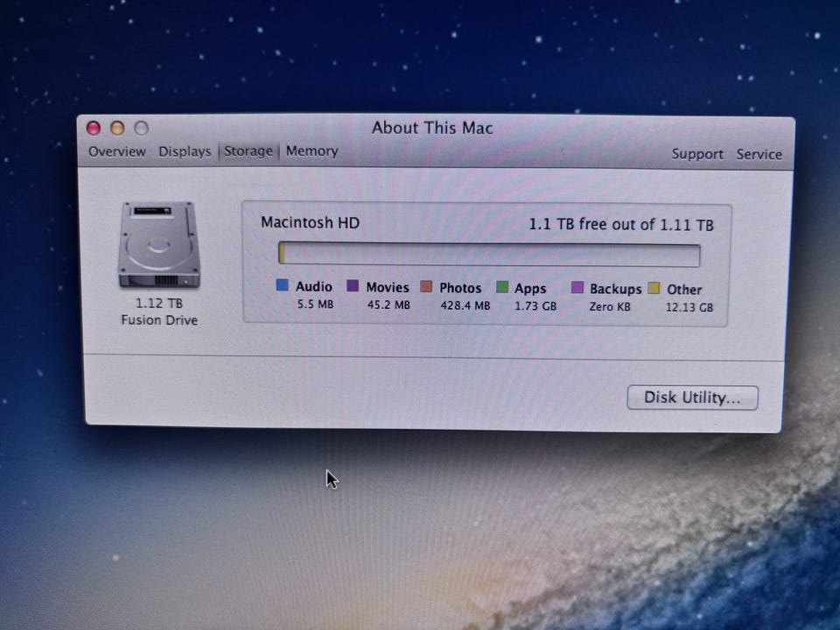The width and height of the screenshot is (840, 630).
Task: Click the Movies category label
Action: 388,287
